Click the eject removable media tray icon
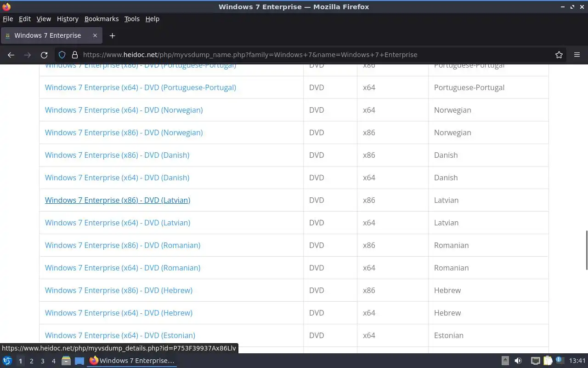The height and width of the screenshot is (368, 588). 505,361
